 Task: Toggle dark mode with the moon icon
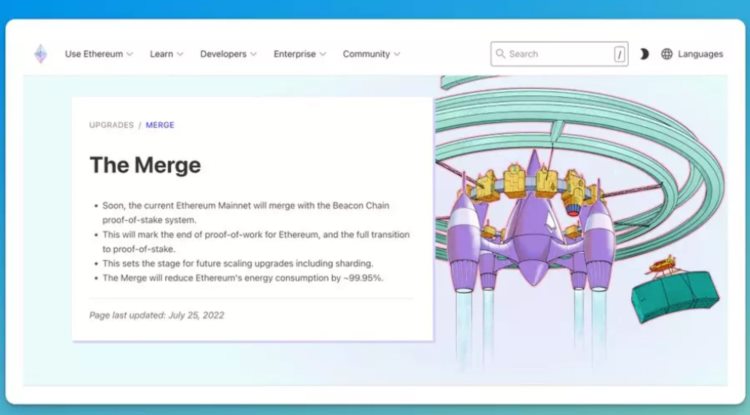click(x=643, y=54)
